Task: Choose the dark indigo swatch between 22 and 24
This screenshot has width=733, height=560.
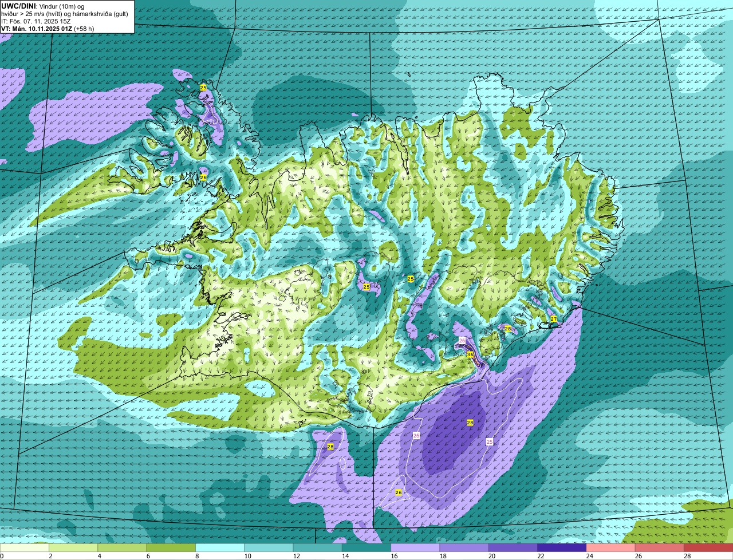Action: coord(562,548)
